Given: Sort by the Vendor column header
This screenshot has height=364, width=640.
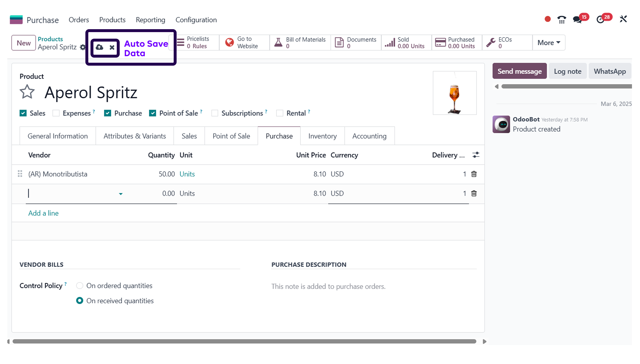Looking at the screenshot, I should 39,155.
